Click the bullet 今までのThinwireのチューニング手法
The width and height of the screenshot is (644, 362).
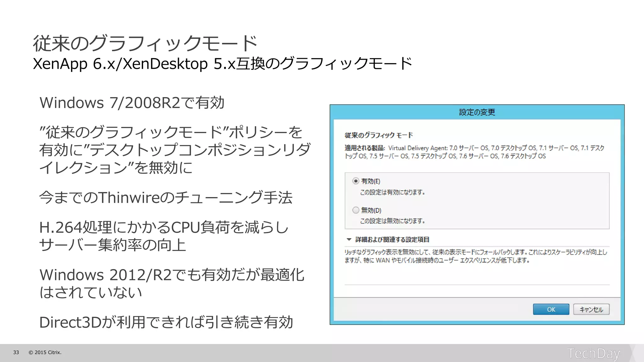coord(166,198)
